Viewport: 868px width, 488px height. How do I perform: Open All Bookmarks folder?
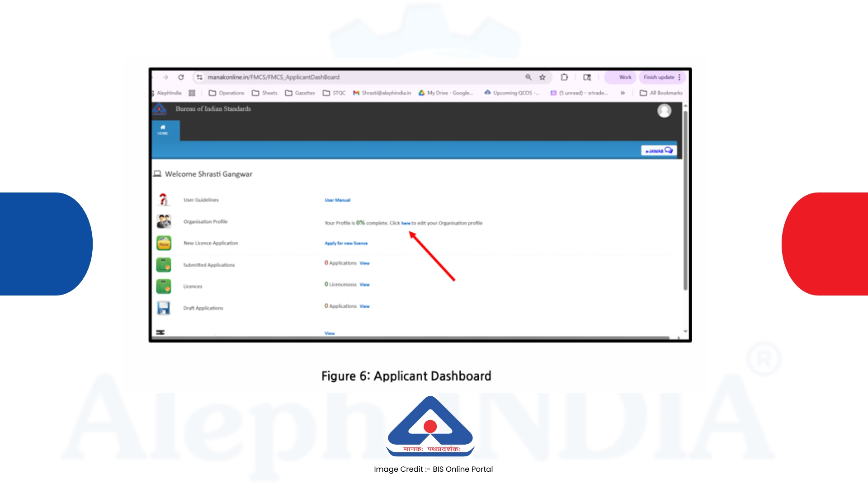[x=661, y=93]
